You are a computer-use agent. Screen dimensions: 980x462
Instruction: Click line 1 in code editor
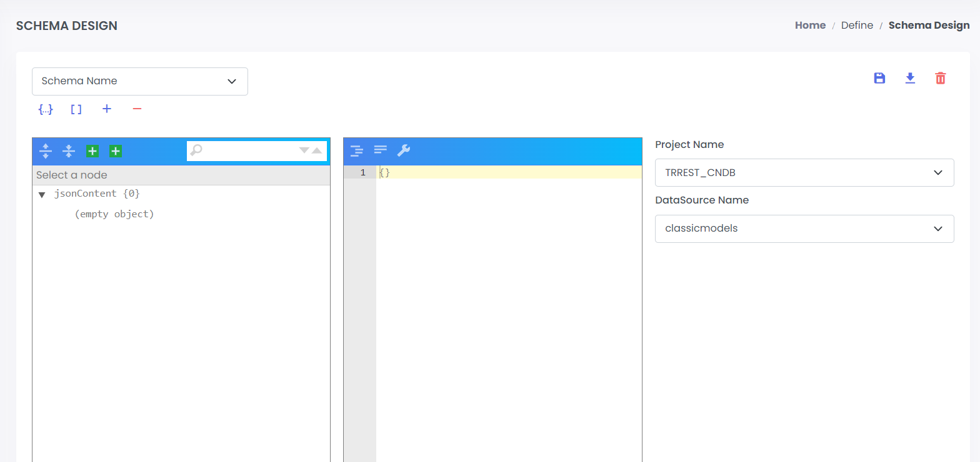point(509,172)
